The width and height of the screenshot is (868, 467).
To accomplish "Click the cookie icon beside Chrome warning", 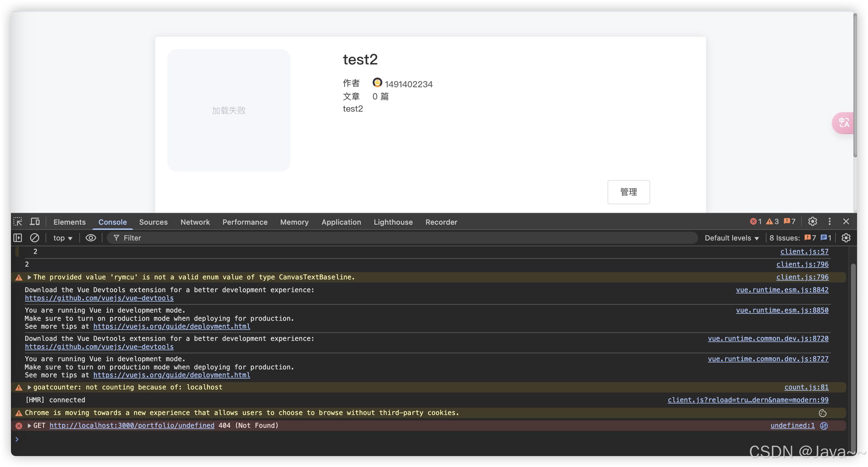I will pos(822,413).
